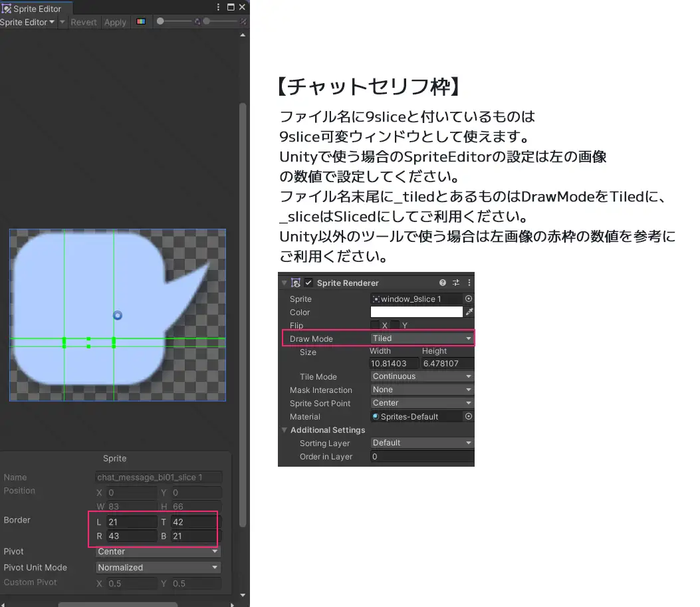Enable the Flip Y checkbox
This screenshot has width=700, height=607.
click(x=394, y=325)
